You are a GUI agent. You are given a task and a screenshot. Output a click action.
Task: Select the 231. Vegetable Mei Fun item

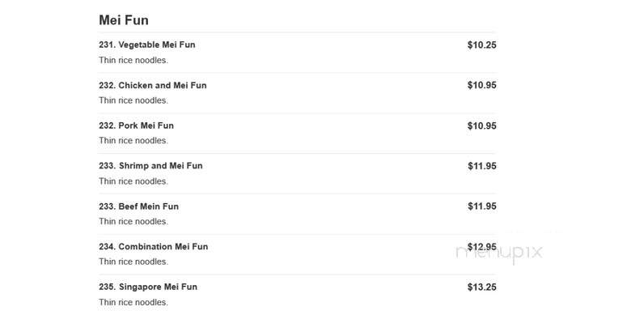(147, 45)
